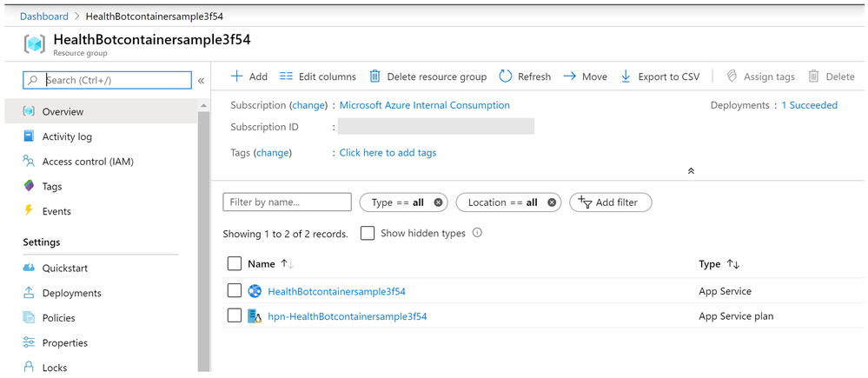This screenshot has height=378, width=868.
Task: Open Microsoft Azure Internal Consumption subscription link
Action: click(425, 105)
